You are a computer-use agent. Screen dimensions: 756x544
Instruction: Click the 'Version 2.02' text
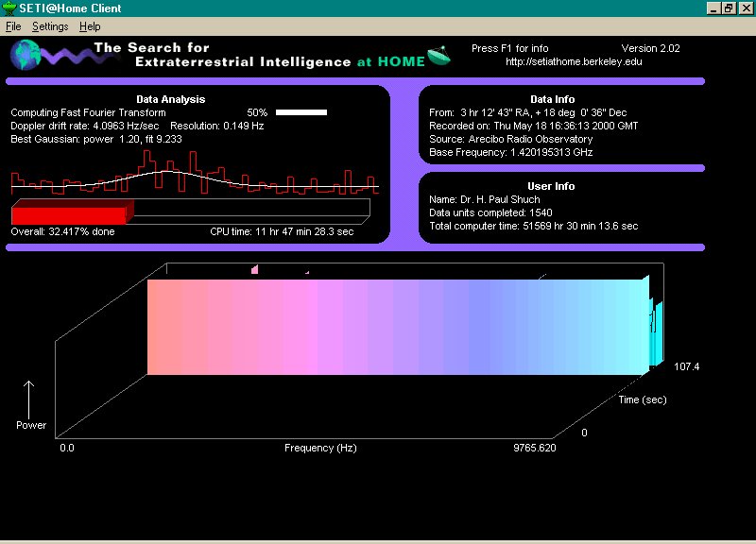pos(650,48)
